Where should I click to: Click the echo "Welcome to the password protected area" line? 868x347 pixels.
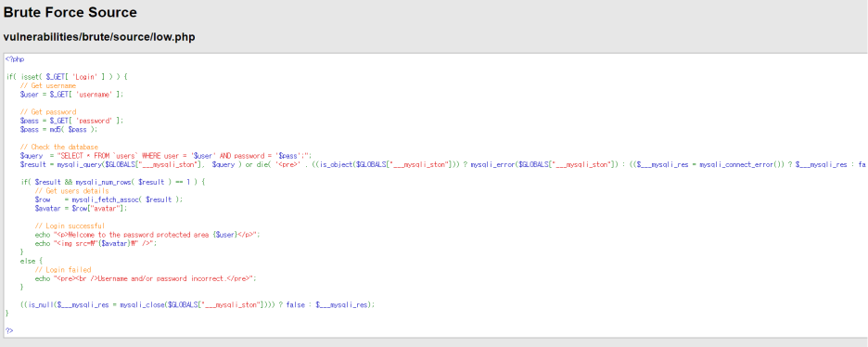(x=147, y=235)
